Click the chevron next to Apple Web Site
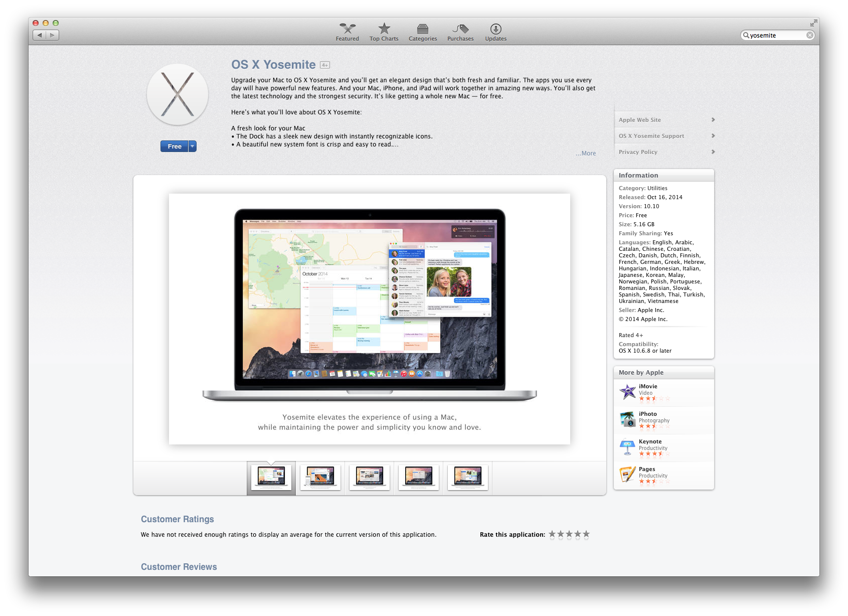This screenshot has height=616, width=848. click(x=713, y=120)
